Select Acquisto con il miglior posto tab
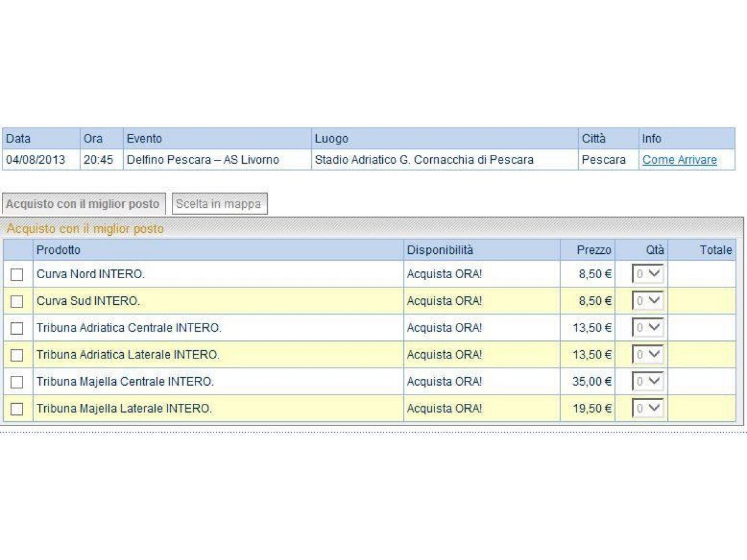This screenshot has width=747, height=560. (x=83, y=204)
